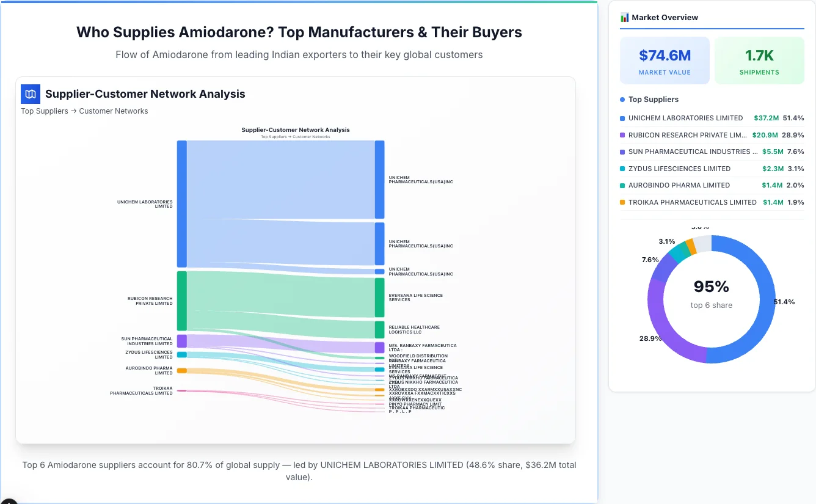816x504 pixels.
Task: Click the 1.7K Shipments card
Action: click(759, 60)
